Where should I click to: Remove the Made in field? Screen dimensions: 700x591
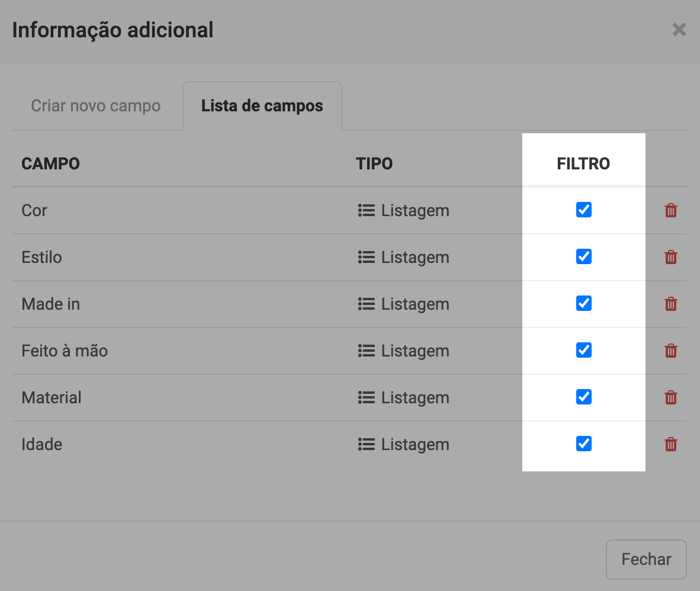point(670,304)
